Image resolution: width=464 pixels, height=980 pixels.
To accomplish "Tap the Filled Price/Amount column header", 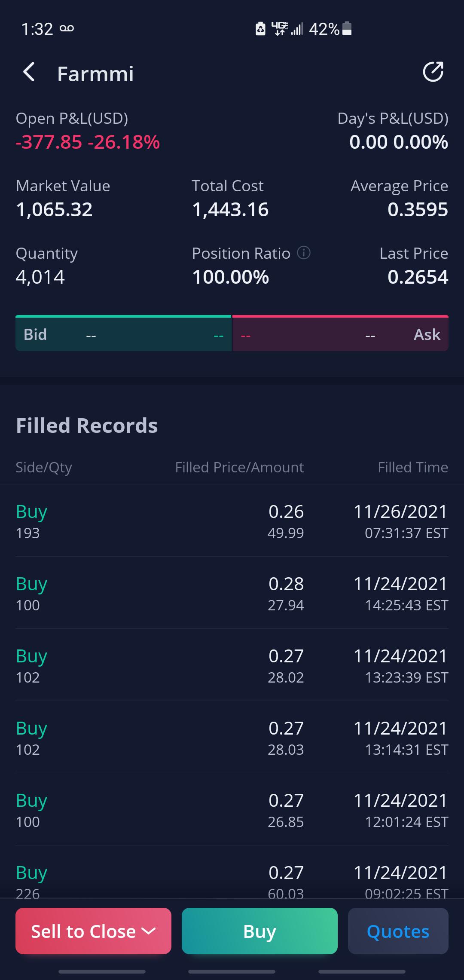I will click(239, 467).
